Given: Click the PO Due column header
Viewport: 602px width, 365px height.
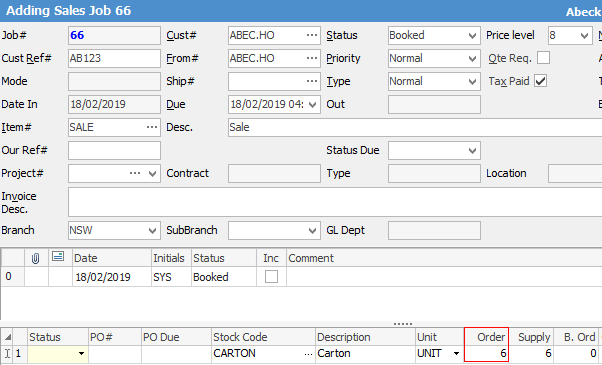Looking at the screenshot, I should coord(176,337).
